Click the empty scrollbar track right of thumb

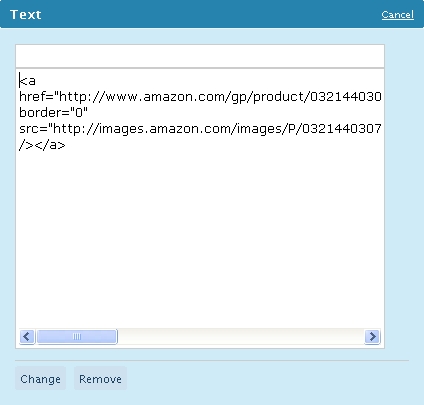241,336
